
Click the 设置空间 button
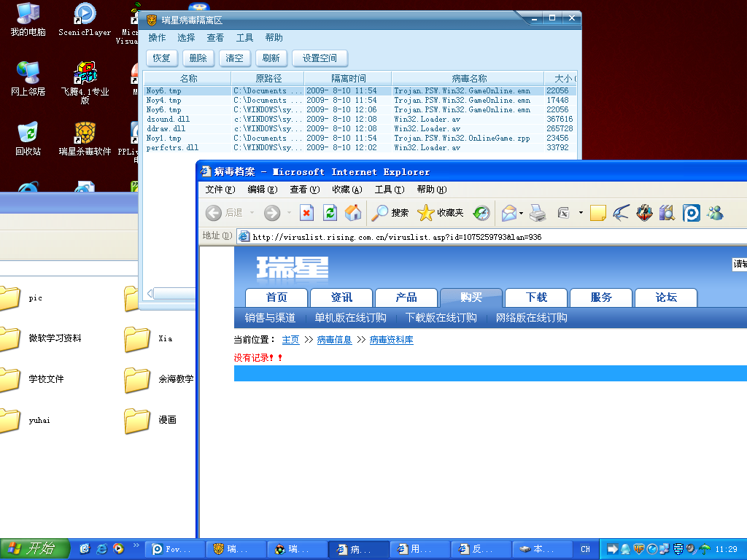320,58
